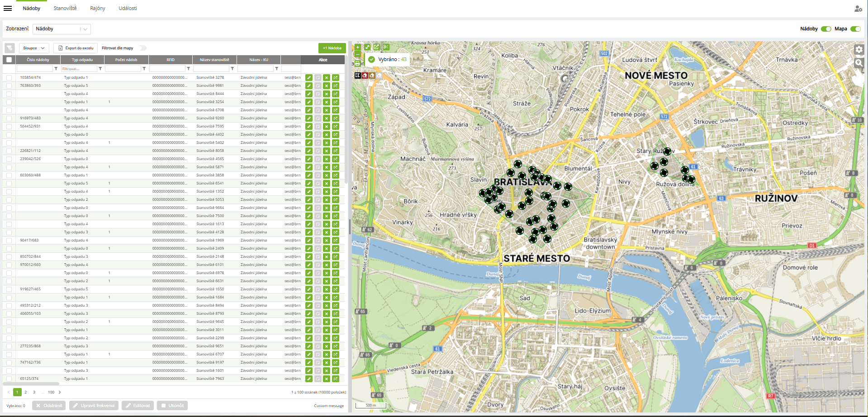
Task: Click the +1 Nádoba button
Action: (x=332, y=48)
